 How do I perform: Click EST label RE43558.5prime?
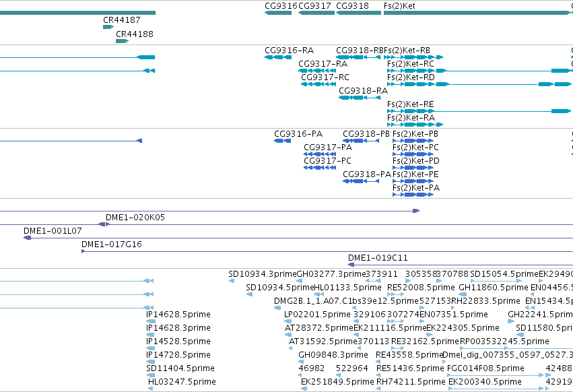pyautogui.click(x=409, y=355)
